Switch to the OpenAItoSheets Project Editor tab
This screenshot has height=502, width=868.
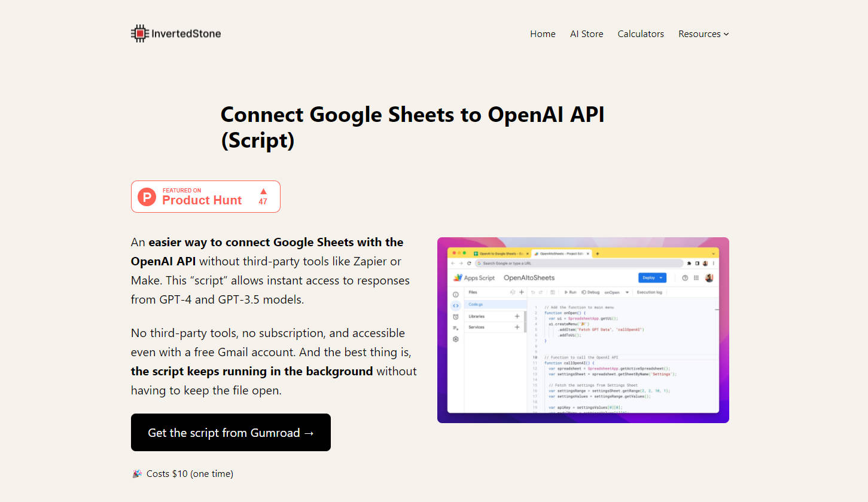coord(561,253)
